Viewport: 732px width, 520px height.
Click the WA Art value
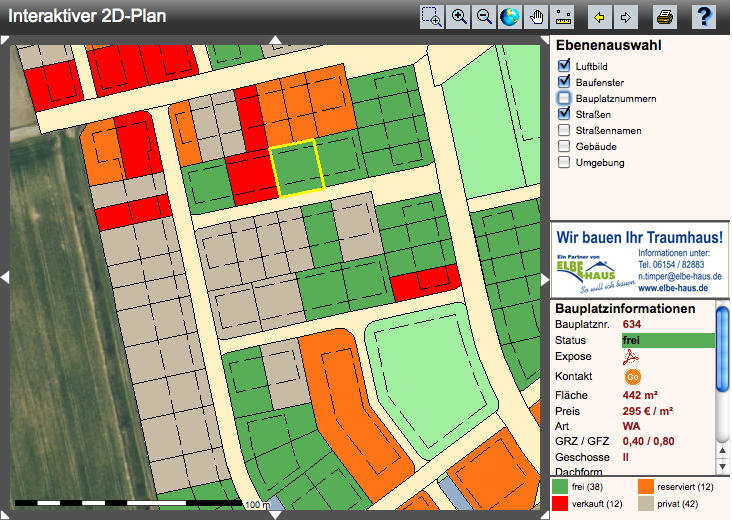631,426
